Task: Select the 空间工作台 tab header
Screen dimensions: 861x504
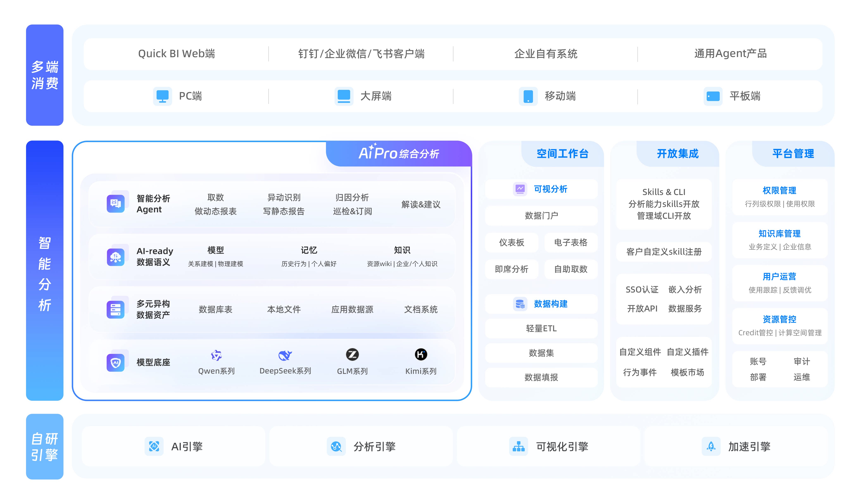Action: 562,154
